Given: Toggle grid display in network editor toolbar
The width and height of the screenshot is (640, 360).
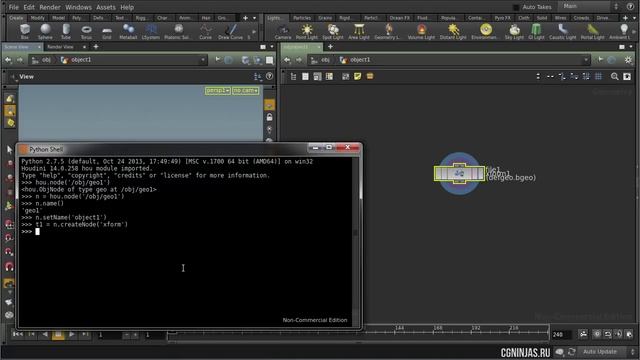Looking at the screenshot, I should [x=598, y=76].
